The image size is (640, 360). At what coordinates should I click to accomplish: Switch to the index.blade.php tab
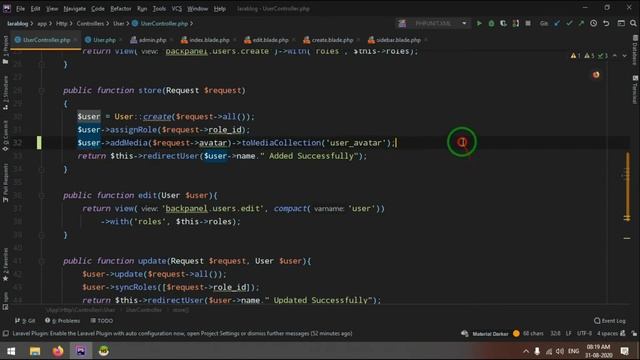point(209,40)
